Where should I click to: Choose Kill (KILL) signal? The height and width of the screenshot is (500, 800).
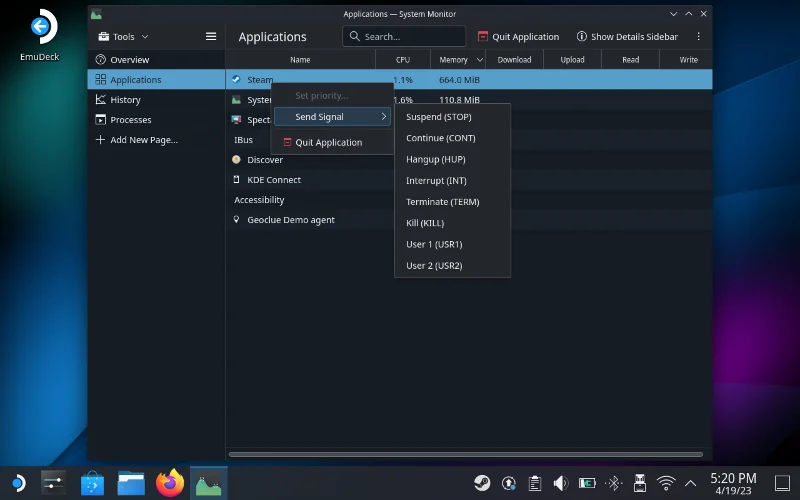425,223
